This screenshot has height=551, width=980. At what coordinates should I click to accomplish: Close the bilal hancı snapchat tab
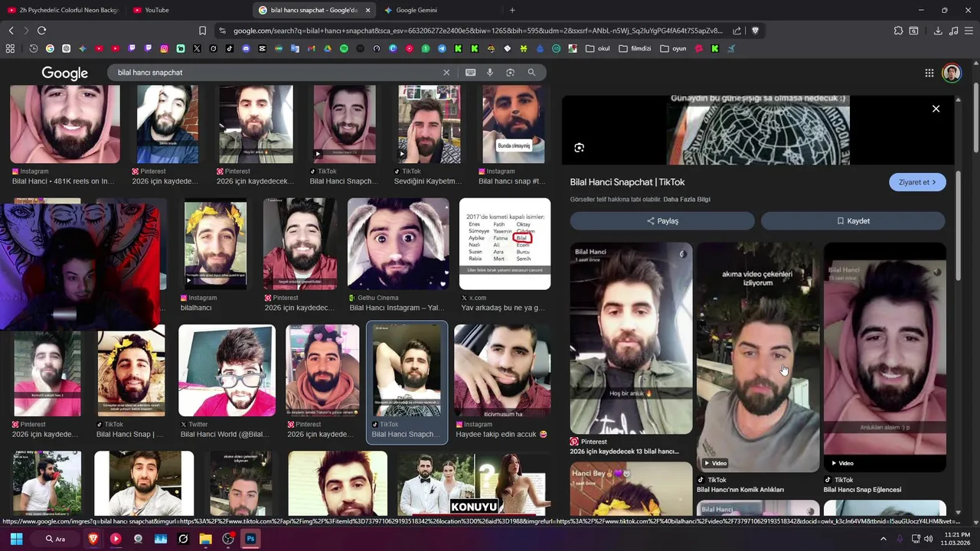click(x=368, y=10)
